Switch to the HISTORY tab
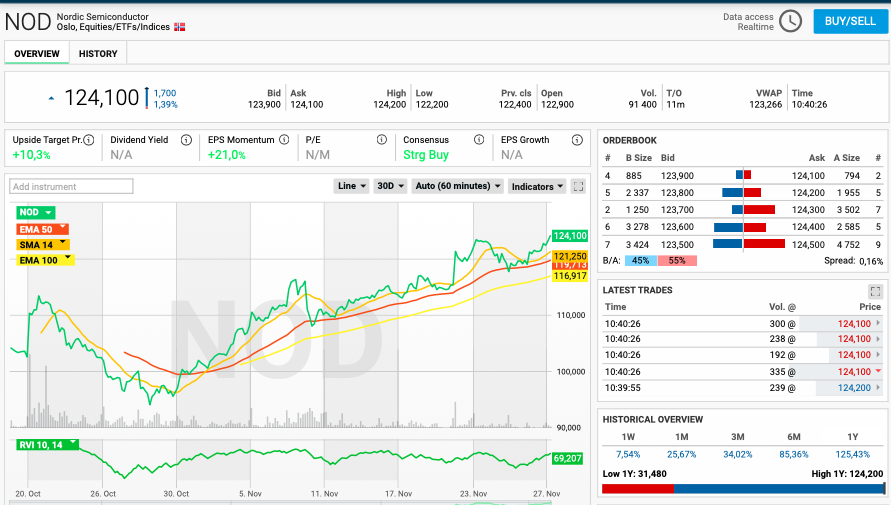Viewport: 891px width, 505px height. [98, 53]
